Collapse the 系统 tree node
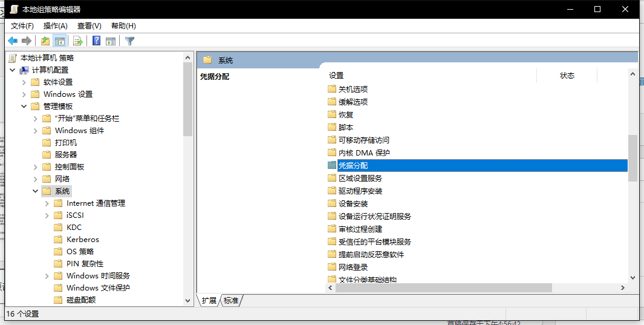Viewport: 644px width, 325px height. coord(36,191)
